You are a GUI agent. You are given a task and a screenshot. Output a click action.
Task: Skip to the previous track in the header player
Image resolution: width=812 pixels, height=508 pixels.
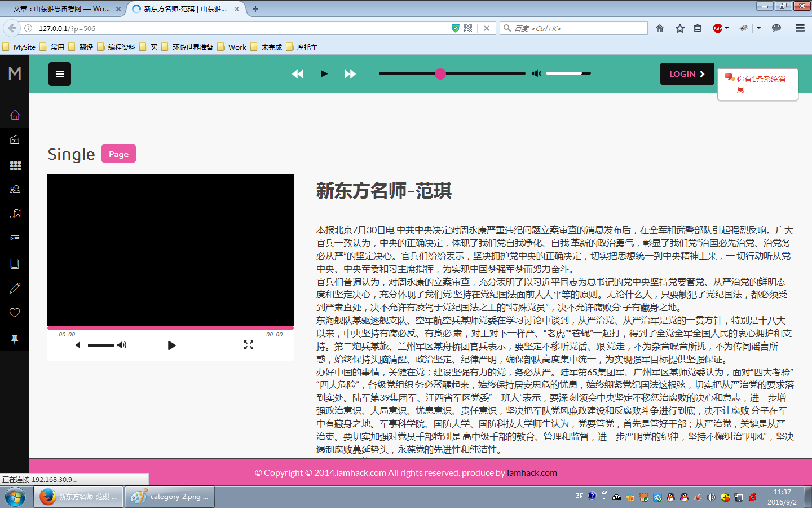(298, 74)
